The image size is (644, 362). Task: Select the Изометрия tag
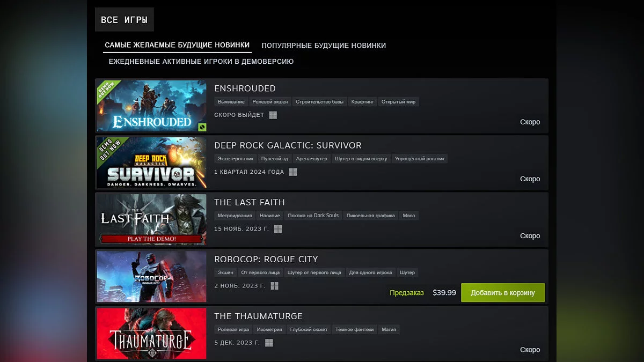270,329
